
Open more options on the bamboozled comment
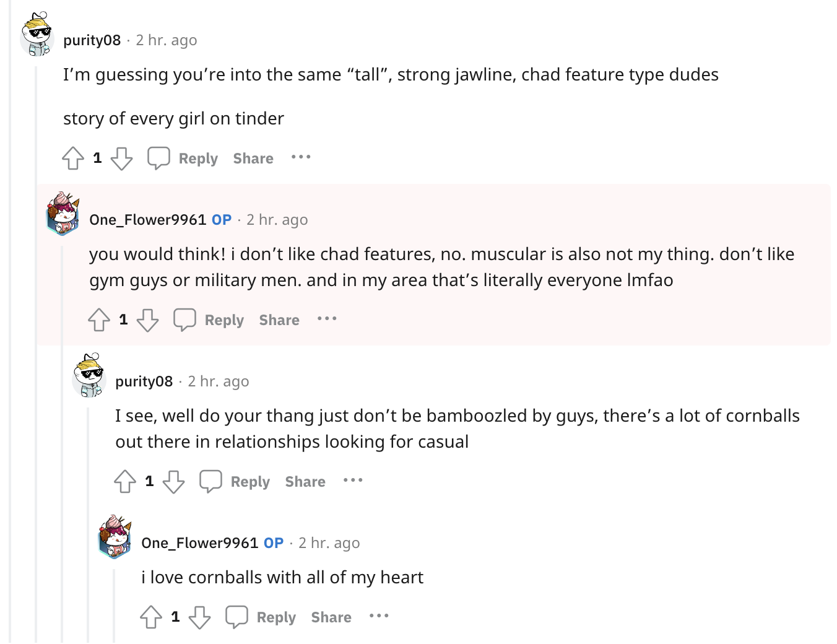[353, 481]
